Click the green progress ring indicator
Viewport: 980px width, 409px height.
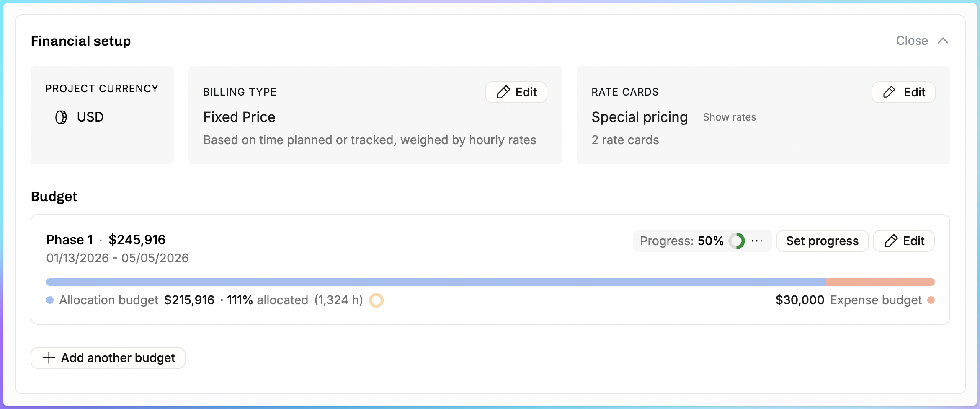coord(737,241)
